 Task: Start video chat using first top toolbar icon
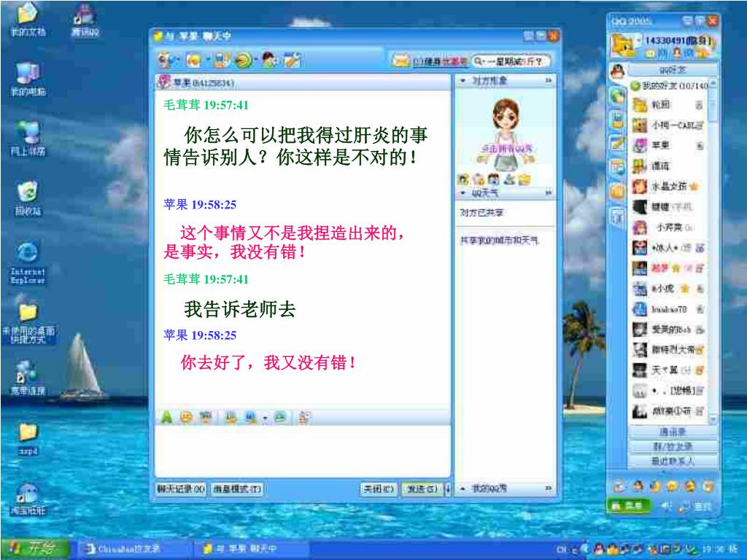point(165,60)
